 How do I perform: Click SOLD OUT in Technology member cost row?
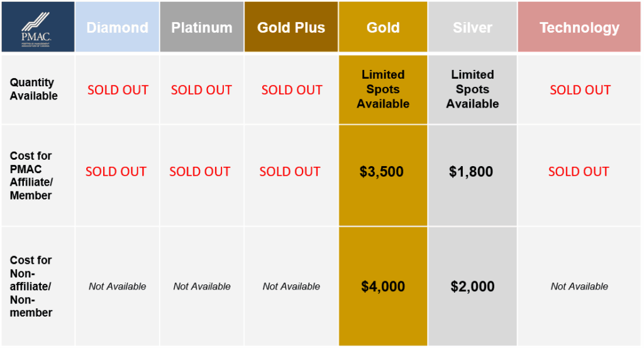tap(579, 171)
